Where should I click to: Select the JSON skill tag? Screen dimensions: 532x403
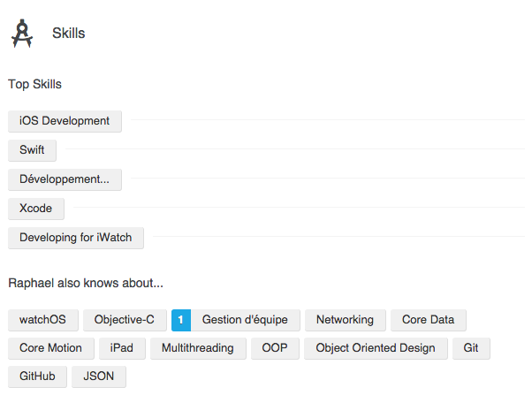99,376
